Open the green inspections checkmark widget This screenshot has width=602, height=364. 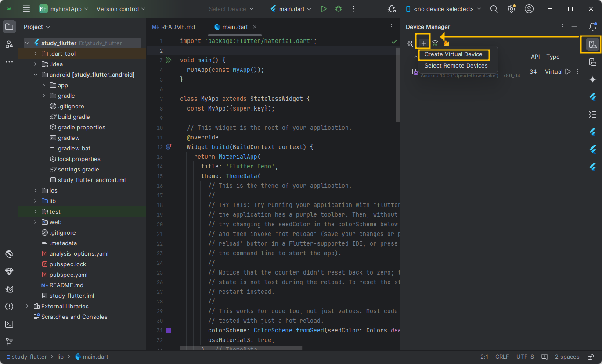394,41
